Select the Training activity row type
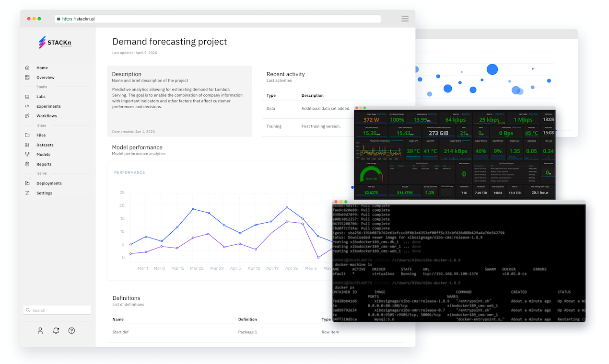The height and width of the screenshot is (364, 609). click(274, 126)
